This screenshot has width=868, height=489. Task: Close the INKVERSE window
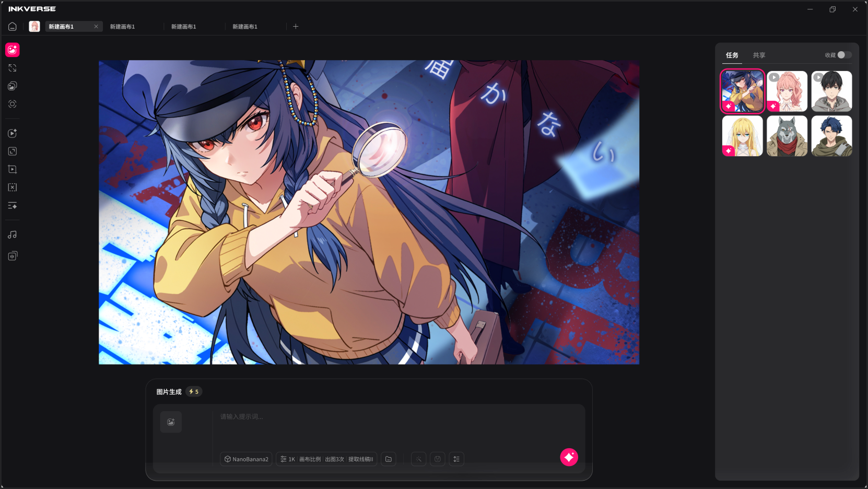tap(855, 9)
